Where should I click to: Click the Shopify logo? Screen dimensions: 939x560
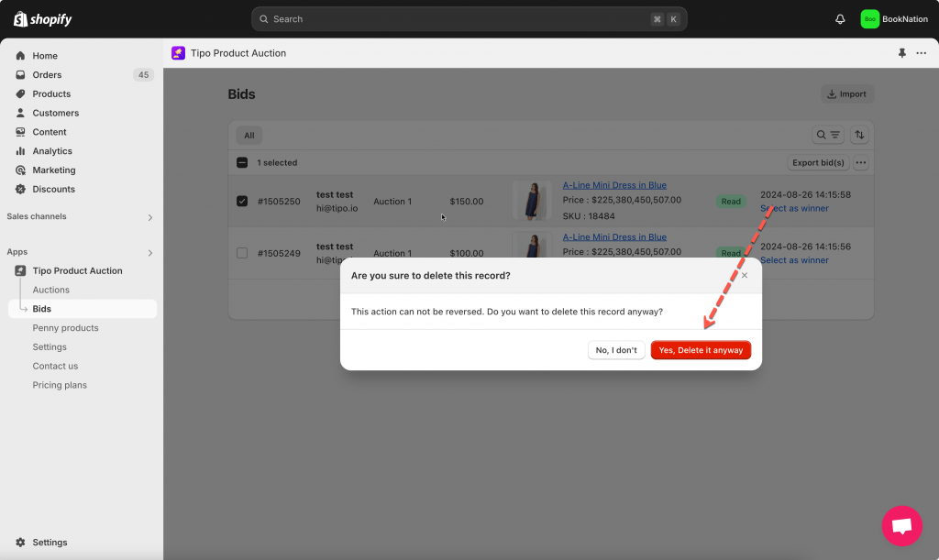pos(43,19)
